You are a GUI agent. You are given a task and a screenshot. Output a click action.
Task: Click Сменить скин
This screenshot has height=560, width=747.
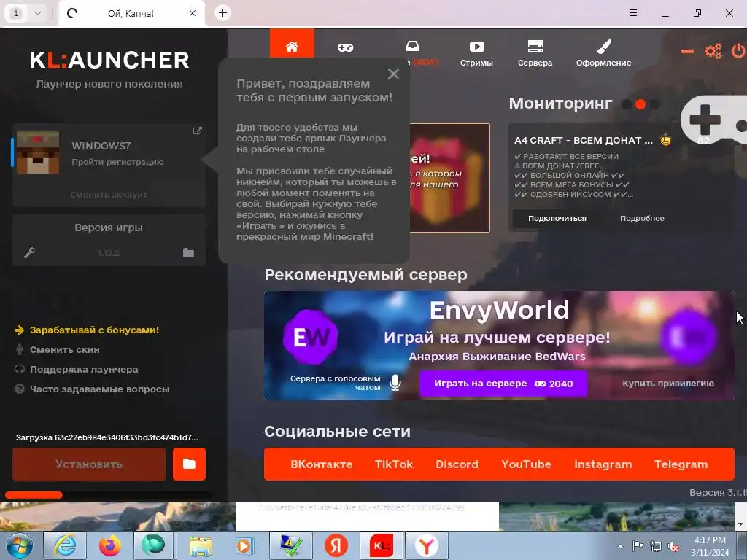64,349
